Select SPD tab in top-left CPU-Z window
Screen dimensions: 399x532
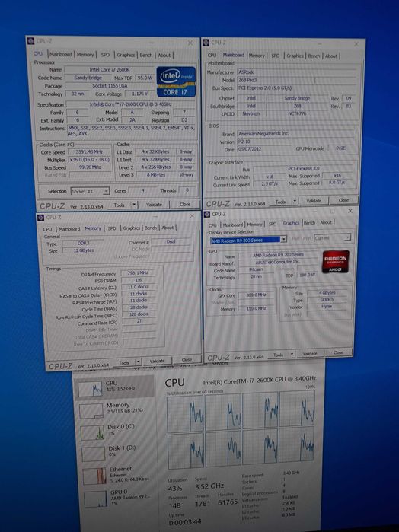tap(105, 55)
